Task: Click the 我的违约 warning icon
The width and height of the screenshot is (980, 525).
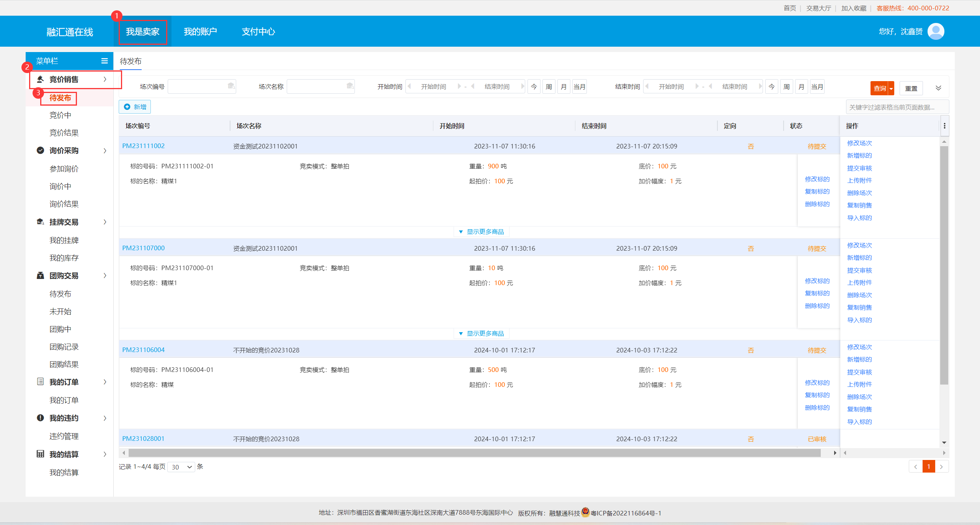Action: [40, 418]
